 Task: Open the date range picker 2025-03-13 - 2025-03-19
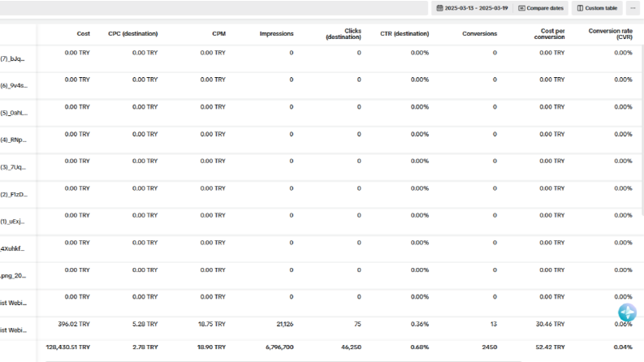[472, 8]
